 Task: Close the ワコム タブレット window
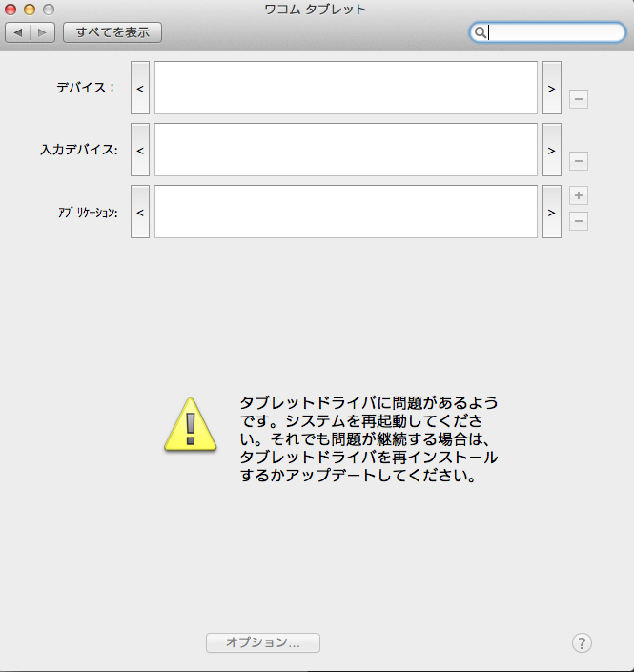[x=10, y=9]
